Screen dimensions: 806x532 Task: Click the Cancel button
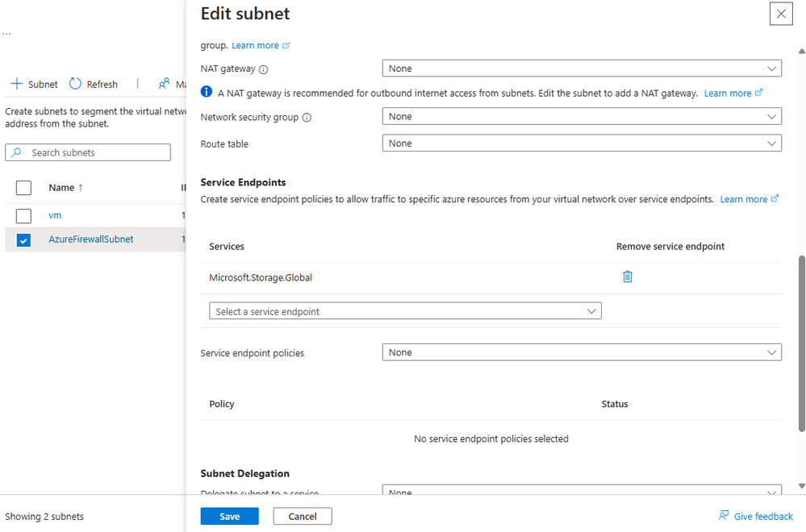tap(303, 516)
